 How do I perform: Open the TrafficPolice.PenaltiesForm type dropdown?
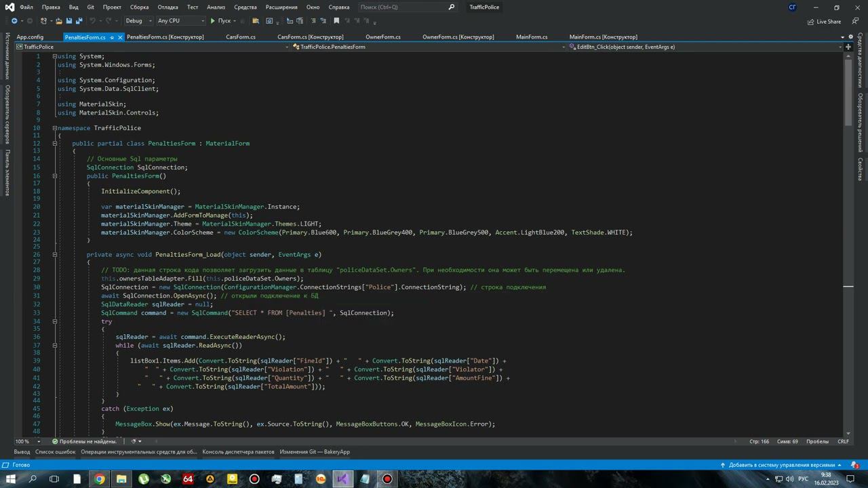(x=429, y=47)
